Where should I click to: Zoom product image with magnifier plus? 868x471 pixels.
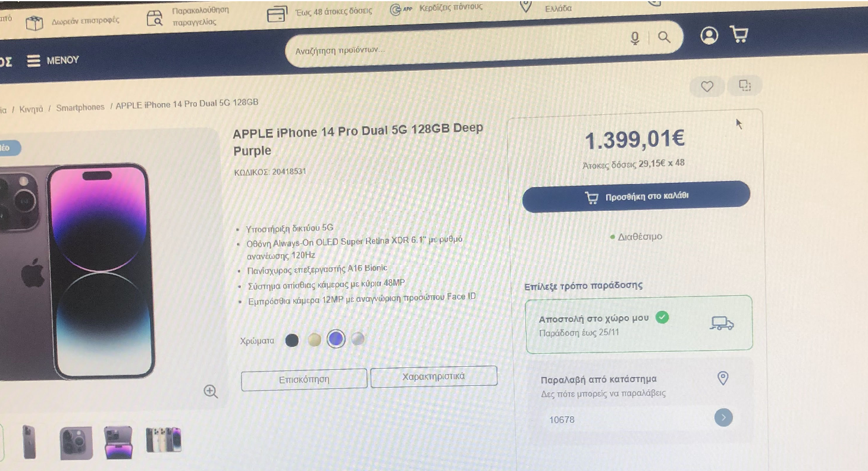coord(211,391)
